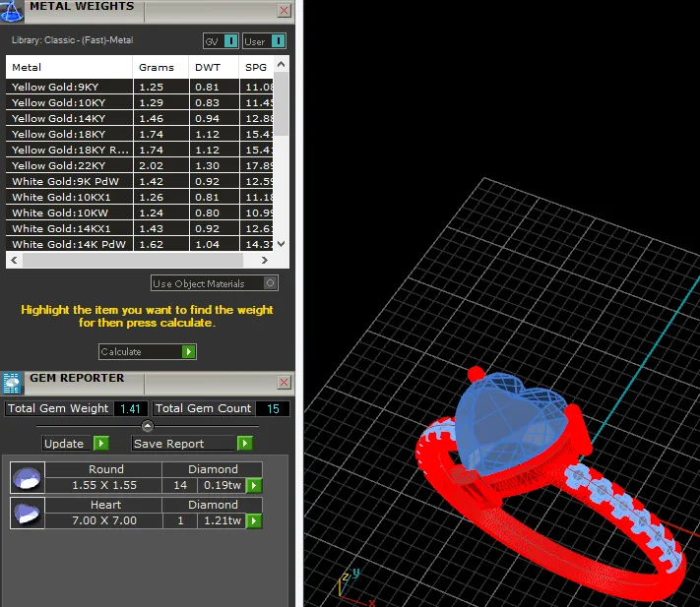Click the 1.55 X 1.55 size cell

pos(104,485)
